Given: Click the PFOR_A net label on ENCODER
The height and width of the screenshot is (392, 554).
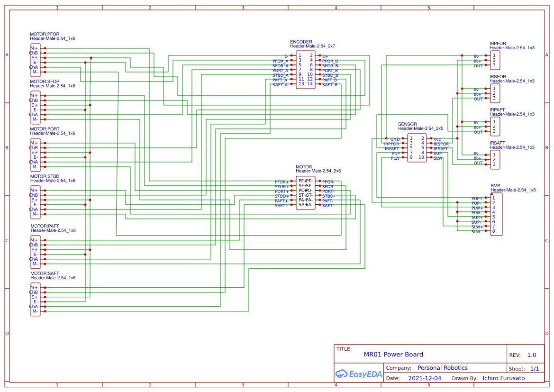Looking at the screenshot, I should [280, 61].
